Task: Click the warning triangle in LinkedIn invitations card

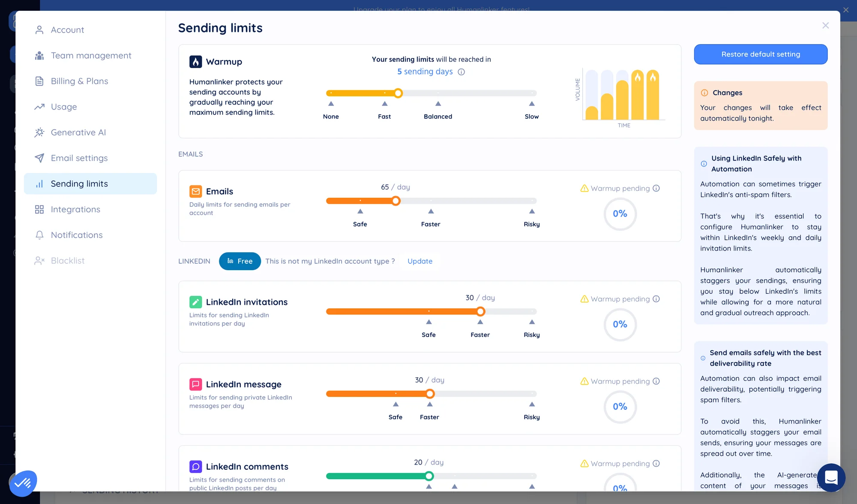Action: 584,299
